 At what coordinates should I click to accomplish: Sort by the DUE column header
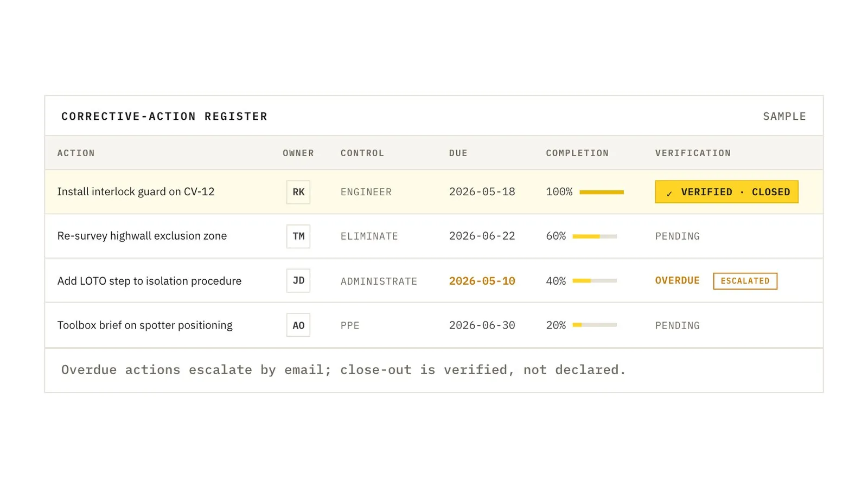point(458,153)
